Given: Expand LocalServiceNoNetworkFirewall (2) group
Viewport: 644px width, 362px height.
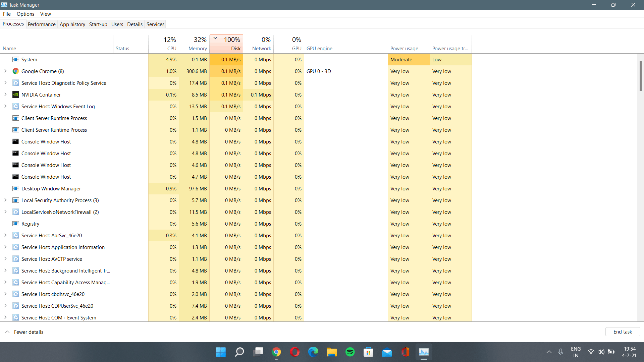Looking at the screenshot, I should pyautogui.click(x=5, y=212).
